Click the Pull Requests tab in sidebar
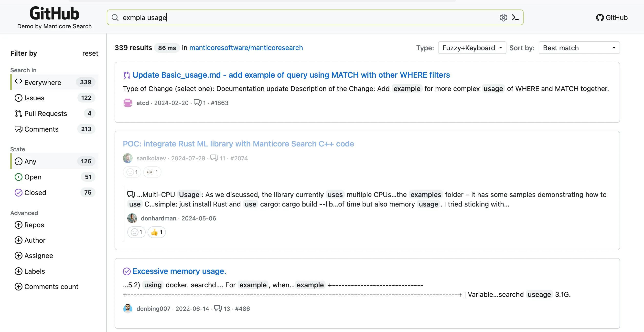 (x=45, y=114)
